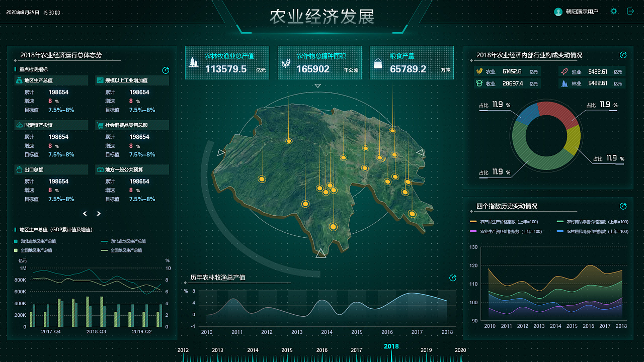Click the 2019-Q2 axis label
The width and height of the screenshot is (644, 362).
[x=142, y=332]
